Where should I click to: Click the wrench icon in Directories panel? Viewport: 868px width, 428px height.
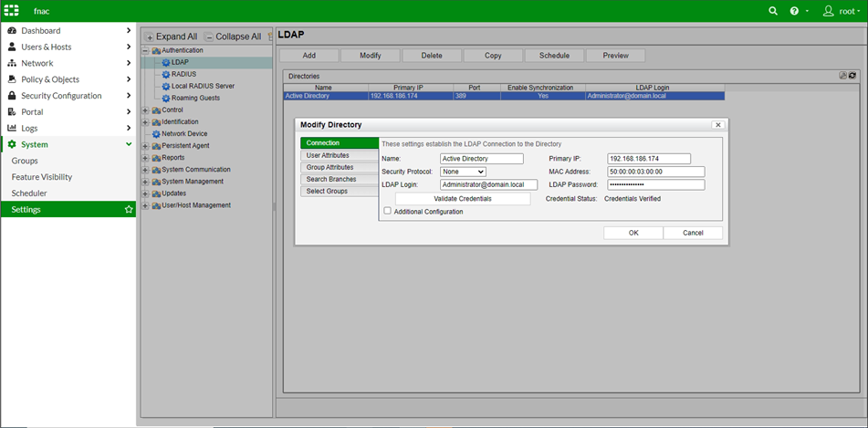842,76
